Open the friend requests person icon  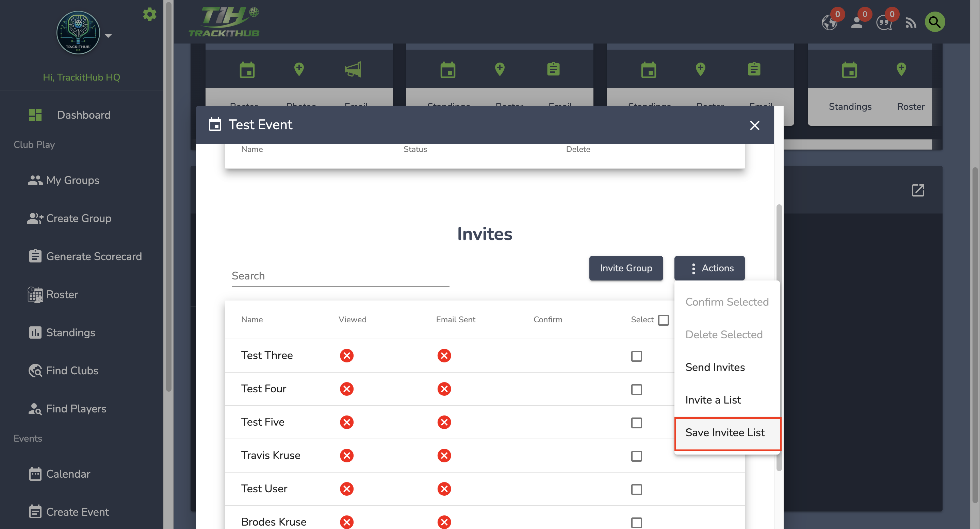(x=857, y=22)
